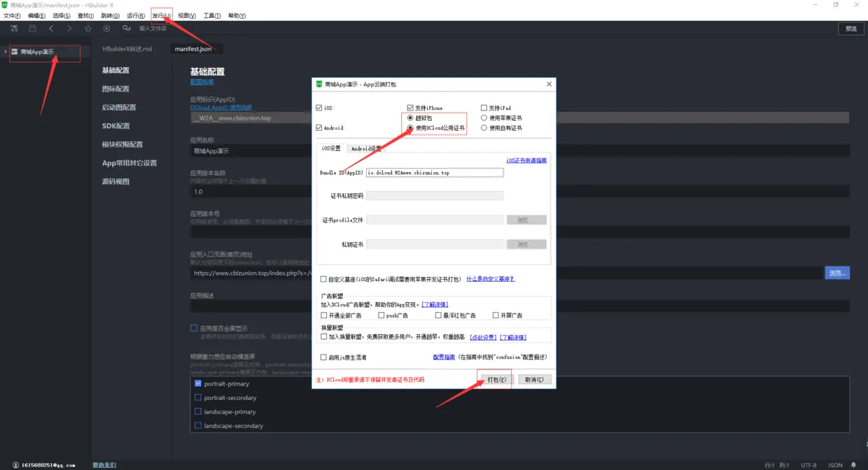Open the 文件(F) menu
Image resolution: width=868 pixels, height=470 pixels.
12,15
